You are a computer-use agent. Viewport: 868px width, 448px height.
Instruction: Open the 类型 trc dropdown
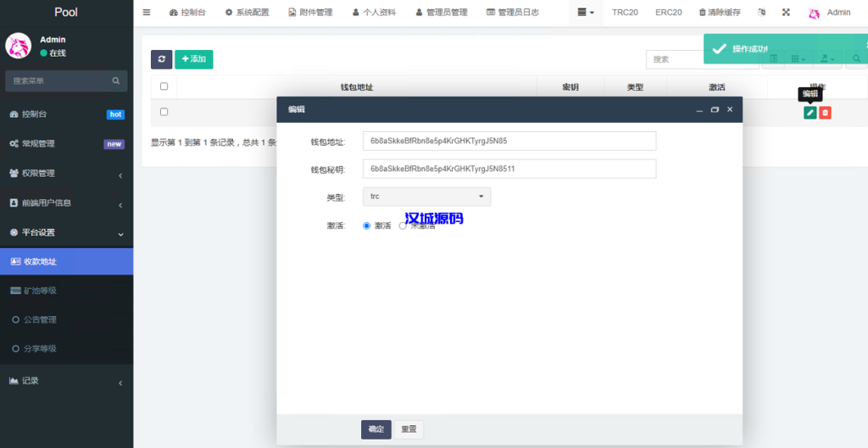(427, 196)
